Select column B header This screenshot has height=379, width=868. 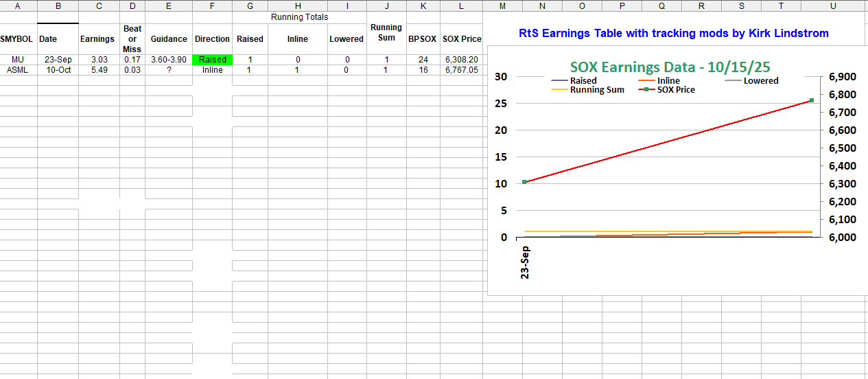coord(58,5)
